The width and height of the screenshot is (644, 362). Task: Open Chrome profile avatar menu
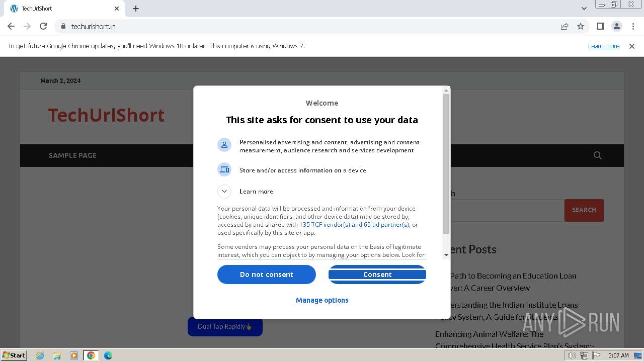point(616,26)
